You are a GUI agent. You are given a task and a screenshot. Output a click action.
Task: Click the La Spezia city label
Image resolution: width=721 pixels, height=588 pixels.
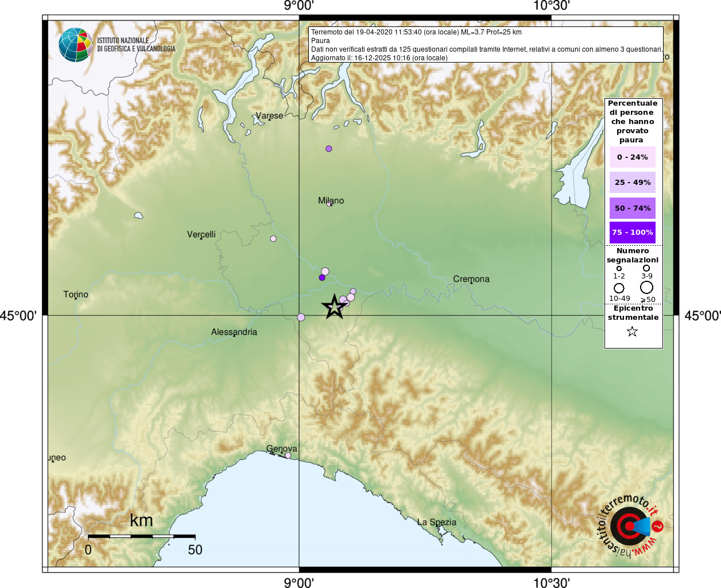coord(437,522)
